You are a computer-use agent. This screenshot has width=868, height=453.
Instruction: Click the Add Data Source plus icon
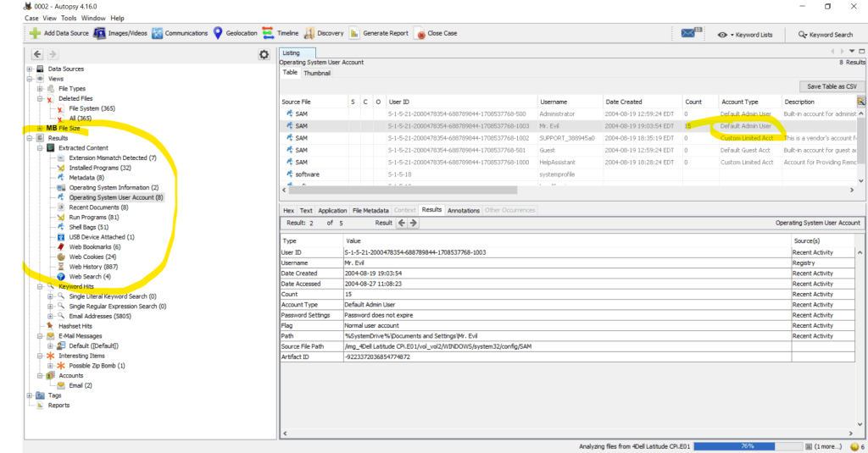click(35, 34)
